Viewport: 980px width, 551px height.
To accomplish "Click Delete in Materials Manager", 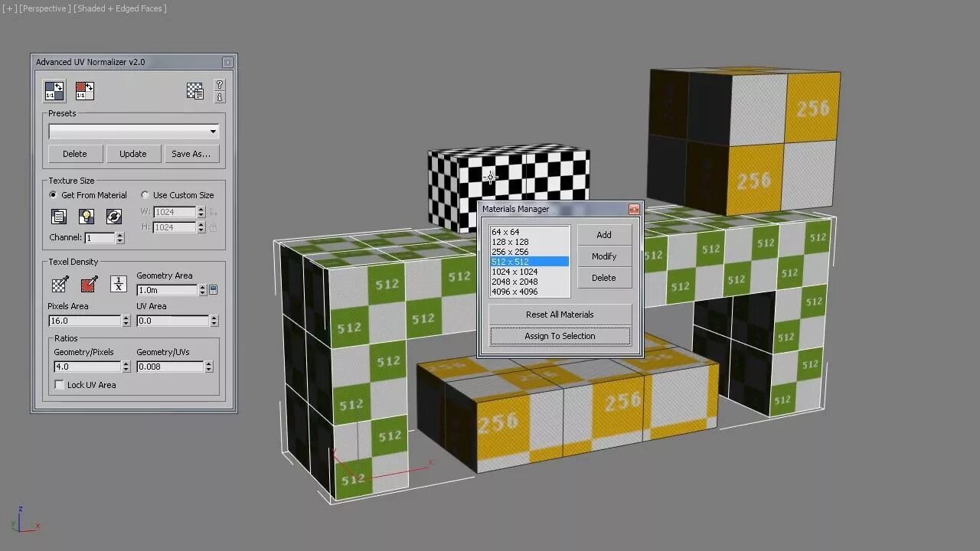I will click(x=604, y=278).
